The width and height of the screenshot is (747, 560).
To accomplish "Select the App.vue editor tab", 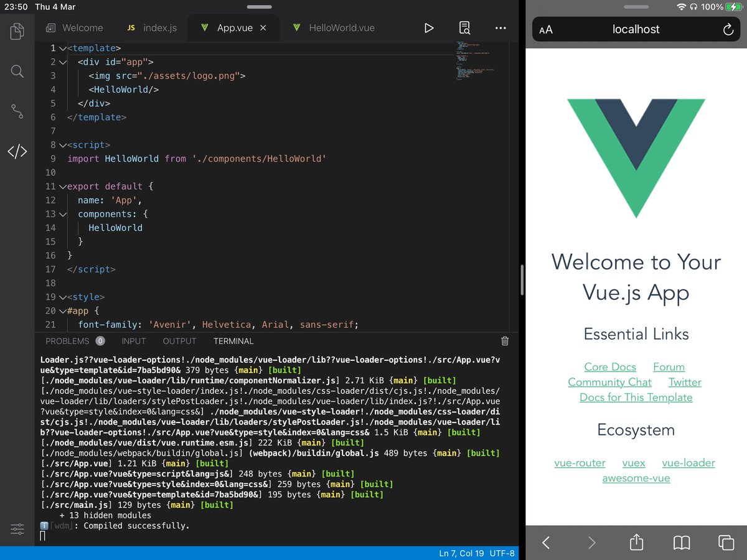I will pyautogui.click(x=233, y=28).
